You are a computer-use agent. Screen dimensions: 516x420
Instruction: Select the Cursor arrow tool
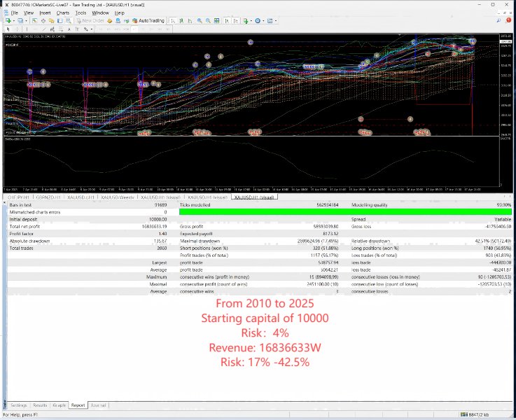coord(8,29)
